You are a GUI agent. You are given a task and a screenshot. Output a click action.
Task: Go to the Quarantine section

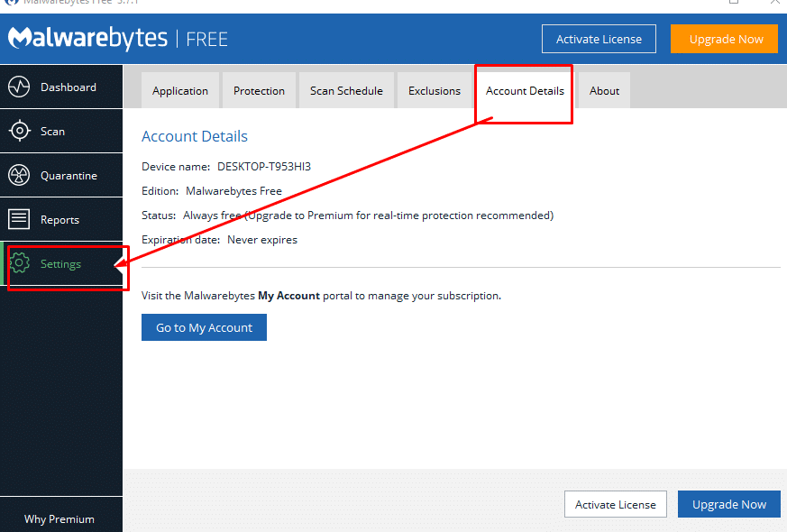tap(61, 175)
